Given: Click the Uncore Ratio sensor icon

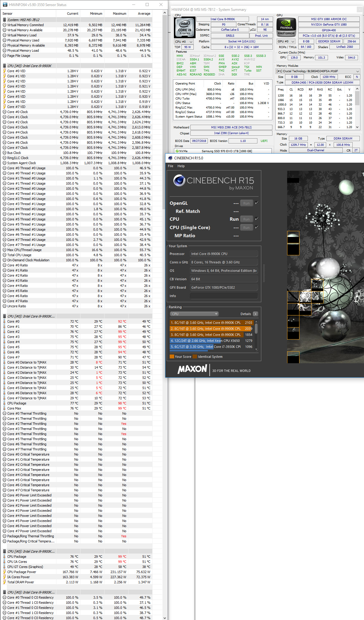Looking at the screenshot, I should (x=5, y=306).
